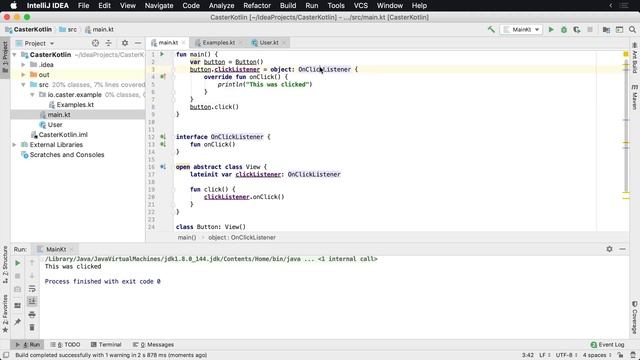Open the TODO tool window

click(65, 344)
